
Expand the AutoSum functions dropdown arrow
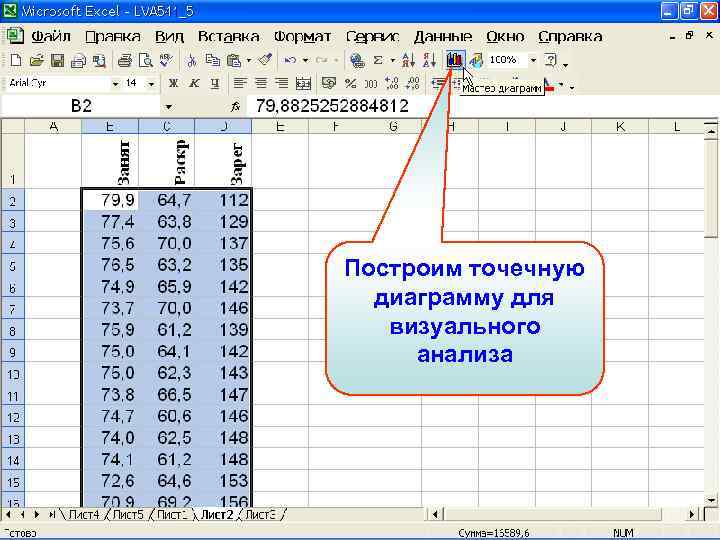(393, 60)
